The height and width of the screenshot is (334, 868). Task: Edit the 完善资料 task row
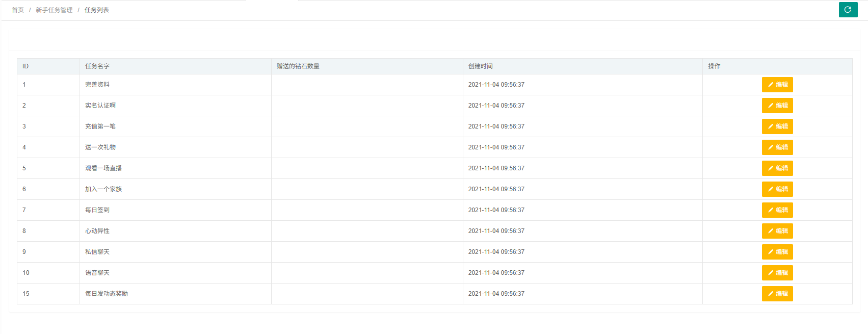tap(777, 85)
